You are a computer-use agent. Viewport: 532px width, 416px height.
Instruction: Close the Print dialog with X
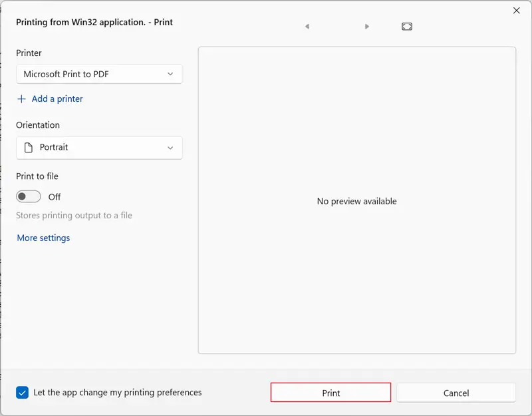click(517, 11)
